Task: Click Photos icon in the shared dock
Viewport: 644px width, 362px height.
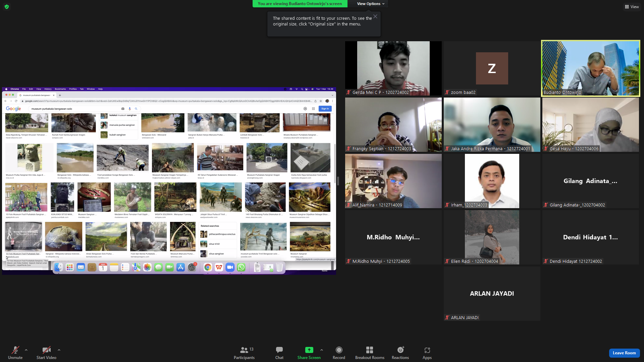Action: click(147, 267)
